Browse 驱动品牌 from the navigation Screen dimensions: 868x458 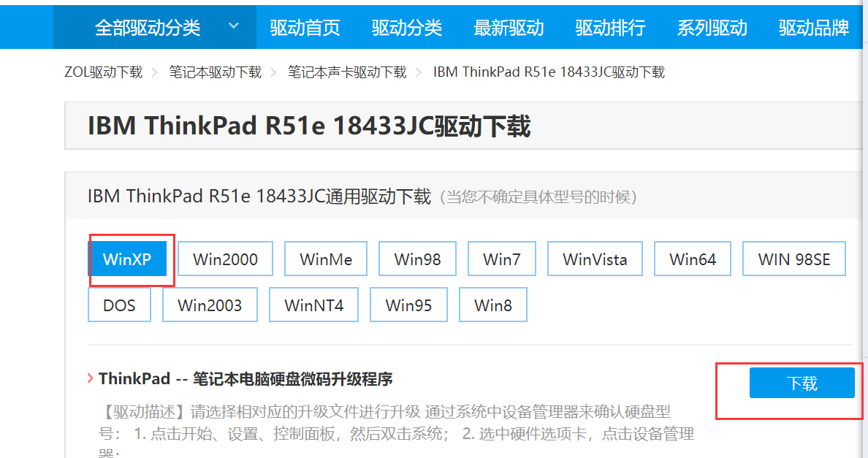click(x=814, y=27)
